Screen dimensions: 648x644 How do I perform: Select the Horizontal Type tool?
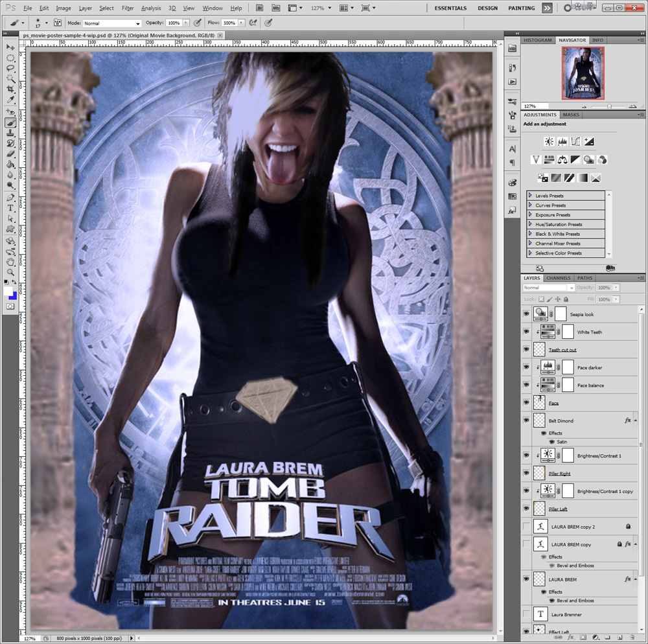click(10, 208)
